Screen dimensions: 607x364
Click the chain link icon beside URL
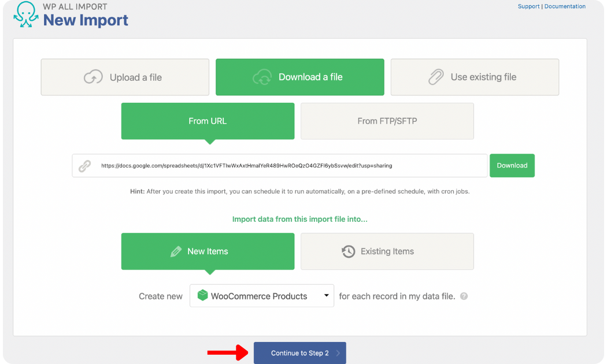pyautogui.click(x=84, y=166)
